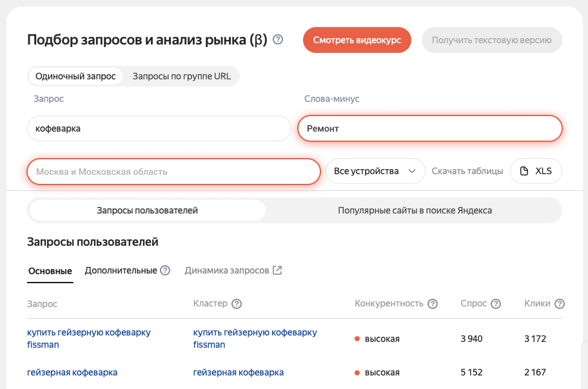This screenshot has height=389, width=588.
Task: Select the Слова-минус field containing Ремонт
Action: [429, 128]
